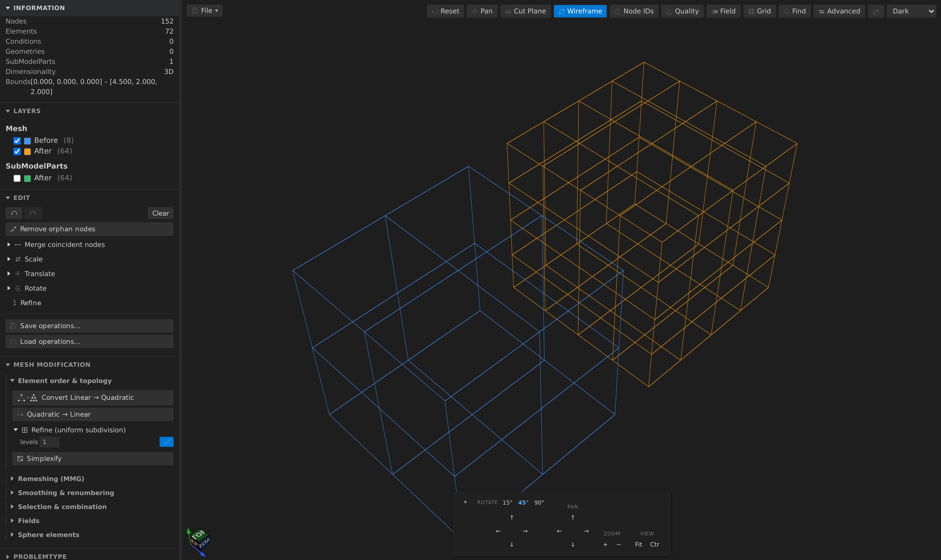941x560 pixels.
Task: Enable the After SubModelPart checkbox
Action: (x=17, y=178)
